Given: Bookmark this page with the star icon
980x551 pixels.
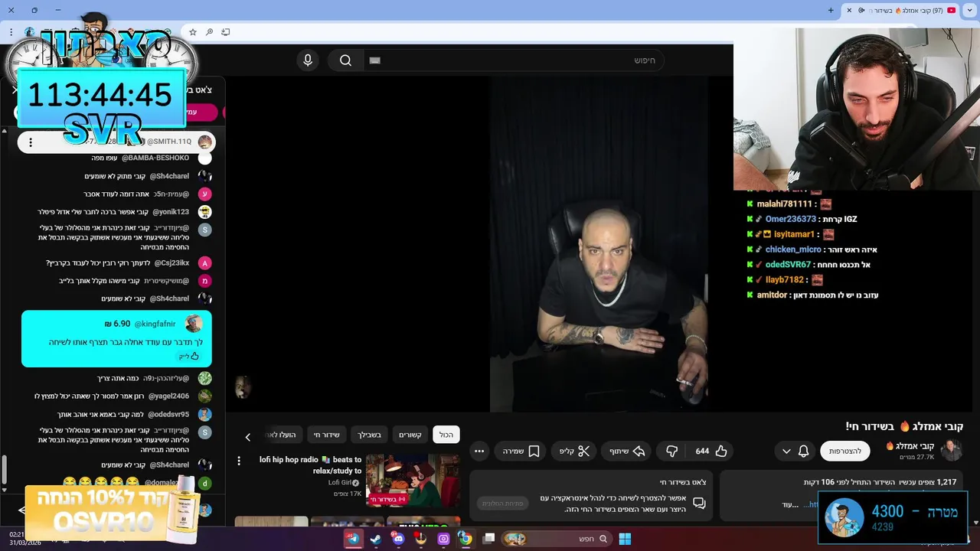Looking at the screenshot, I should 193,32.
